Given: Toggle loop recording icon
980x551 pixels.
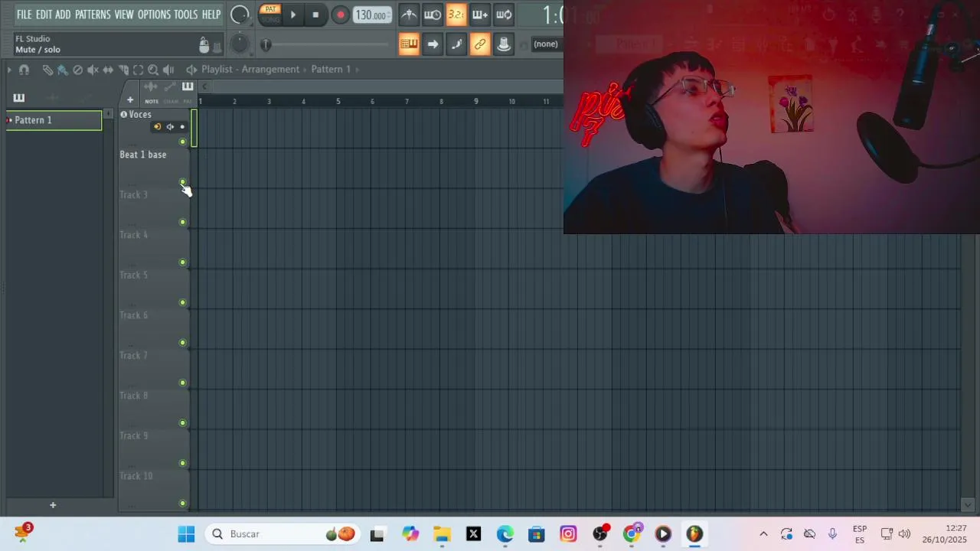Looking at the screenshot, I should pyautogui.click(x=504, y=15).
